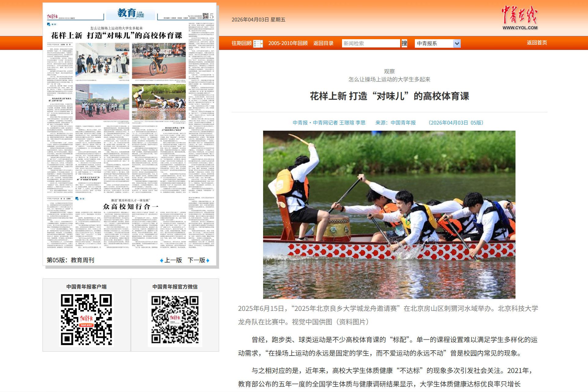Open the 中青报系 dropdown arrow
Screen dimensions: 588x392
coord(457,43)
